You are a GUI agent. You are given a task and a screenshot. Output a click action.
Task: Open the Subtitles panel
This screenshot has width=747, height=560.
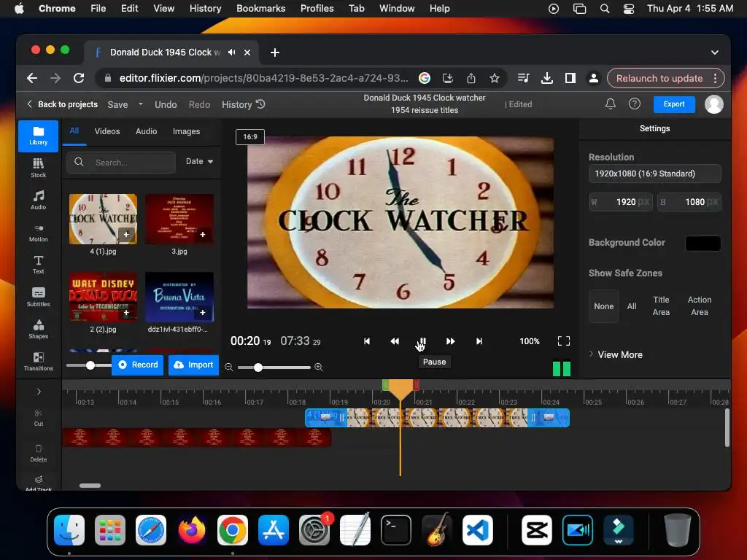38,297
